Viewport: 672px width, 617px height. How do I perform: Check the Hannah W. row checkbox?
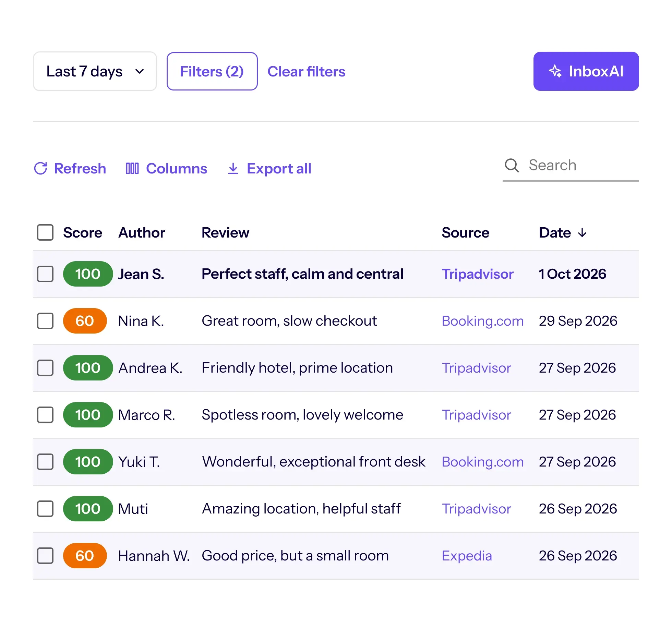click(x=45, y=556)
